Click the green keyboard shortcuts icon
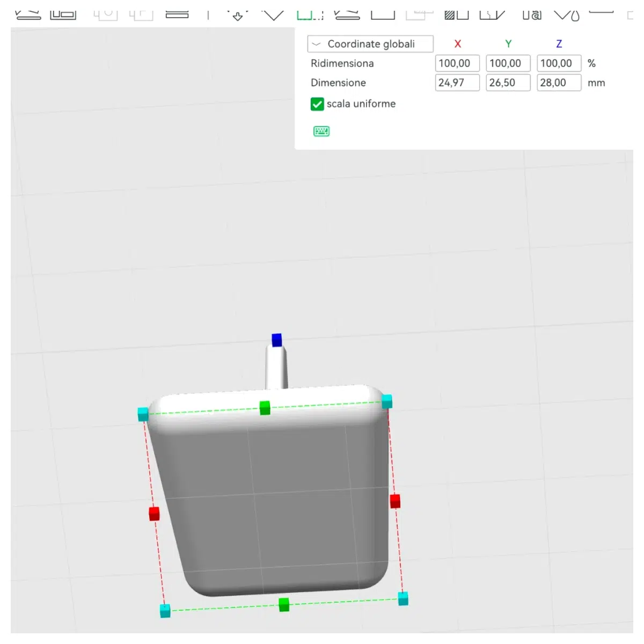The width and height of the screenshot is (644, 644). [321, 131]
